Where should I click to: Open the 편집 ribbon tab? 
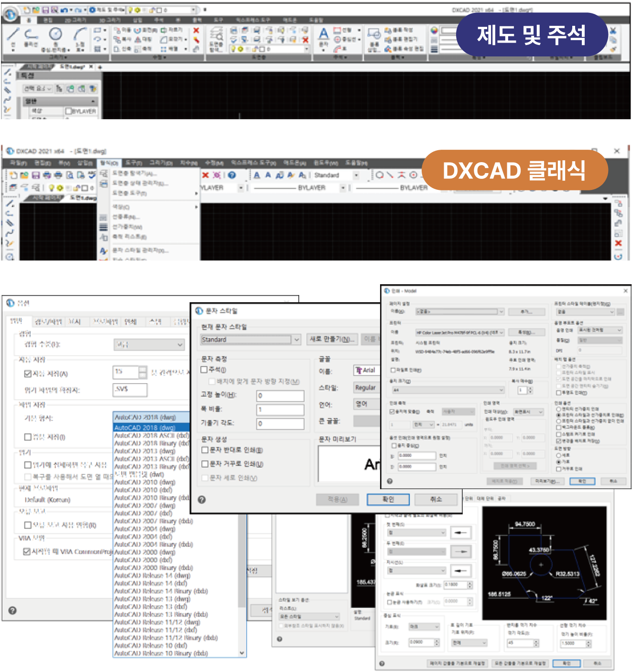pos(48,20)
